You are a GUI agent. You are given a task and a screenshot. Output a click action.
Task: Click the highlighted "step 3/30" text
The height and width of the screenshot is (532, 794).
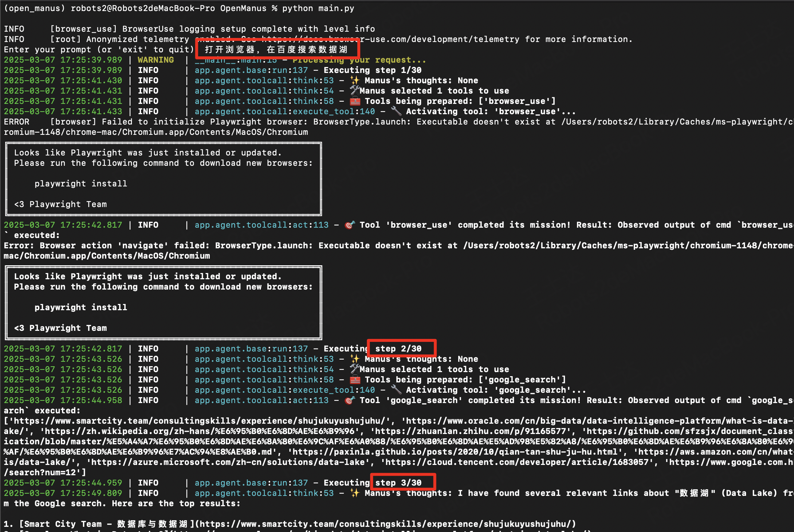398,483
